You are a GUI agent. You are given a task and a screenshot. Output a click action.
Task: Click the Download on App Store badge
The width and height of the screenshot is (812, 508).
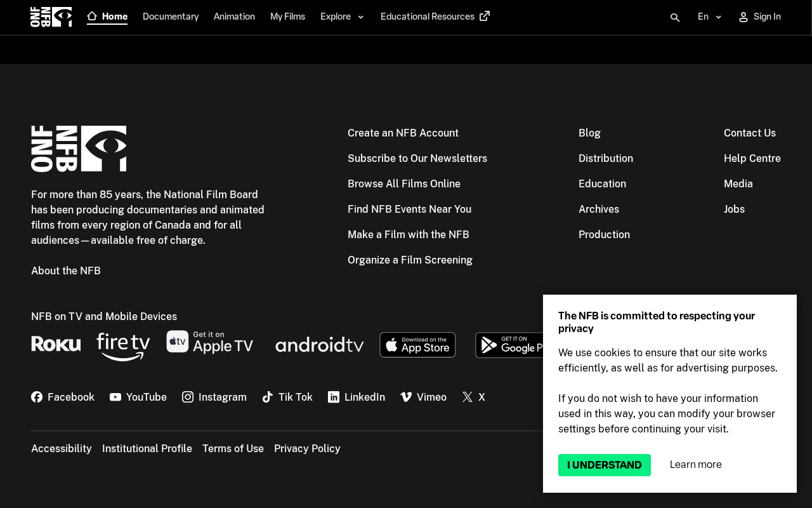[417, 345]
